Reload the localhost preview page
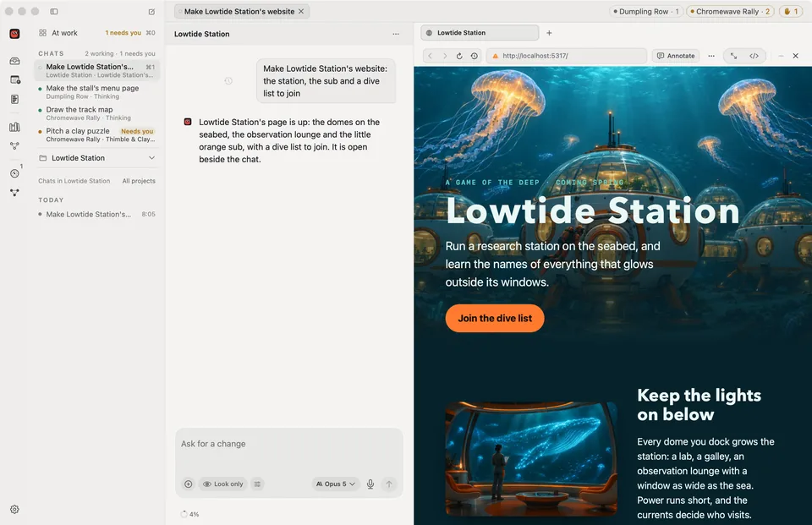The width and height of the screenshot is (812, 525). (x=459, y=56)
